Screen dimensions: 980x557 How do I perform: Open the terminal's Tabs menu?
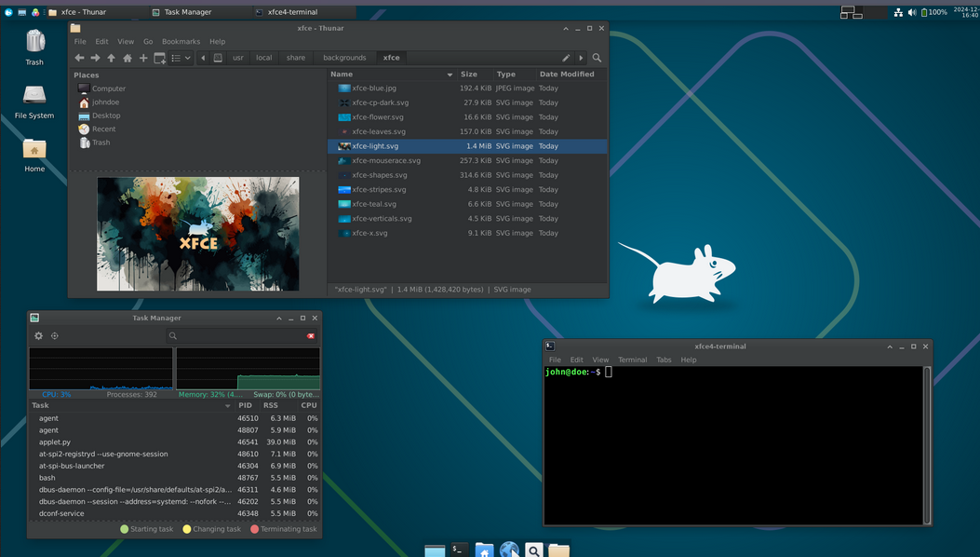(x=664, y=360)
